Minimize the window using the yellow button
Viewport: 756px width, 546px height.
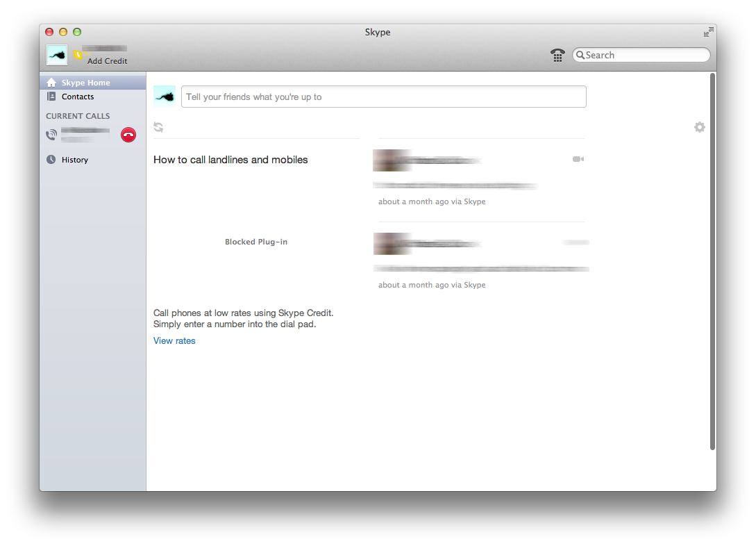63,32
